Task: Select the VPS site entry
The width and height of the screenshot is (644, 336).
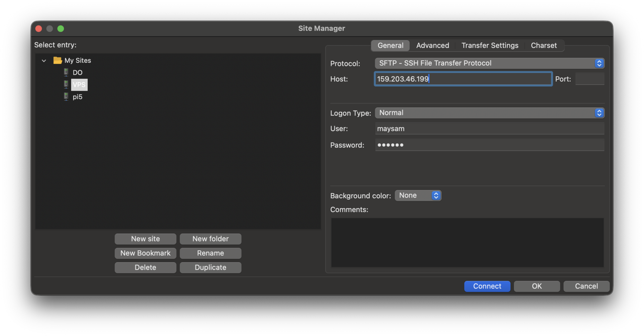Action: tap(79, 85)
